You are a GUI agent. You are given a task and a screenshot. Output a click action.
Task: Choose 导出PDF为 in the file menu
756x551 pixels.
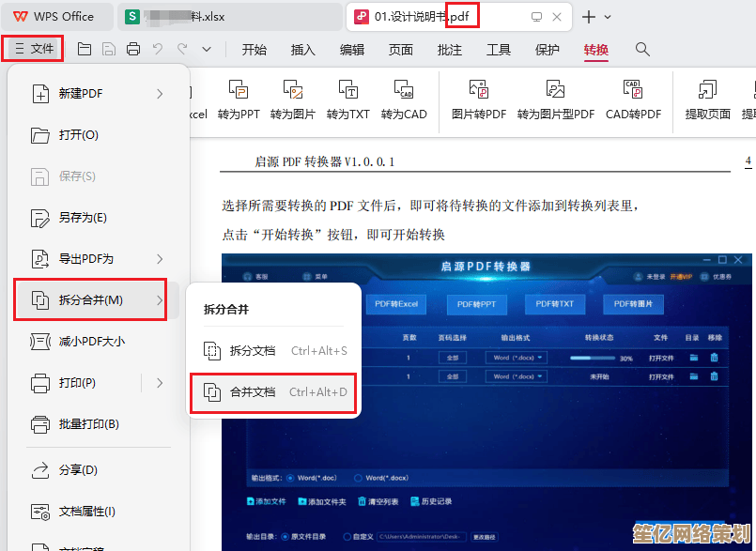97,259
